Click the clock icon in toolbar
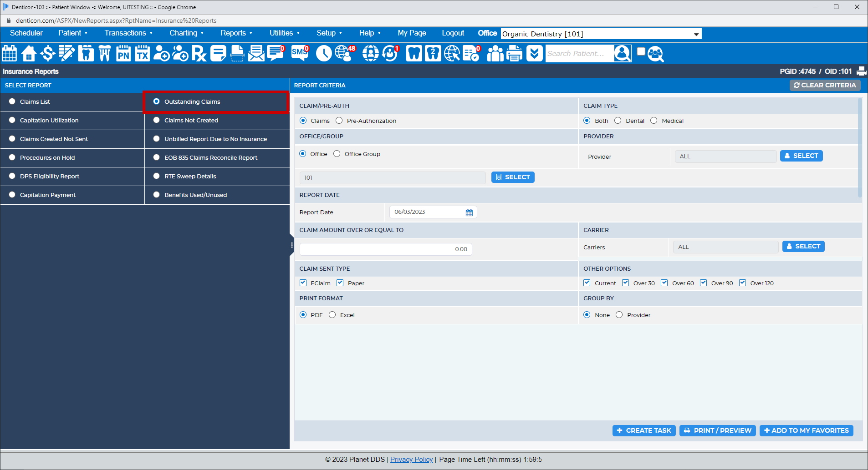The image size is (868, 470). pos(324,53)
